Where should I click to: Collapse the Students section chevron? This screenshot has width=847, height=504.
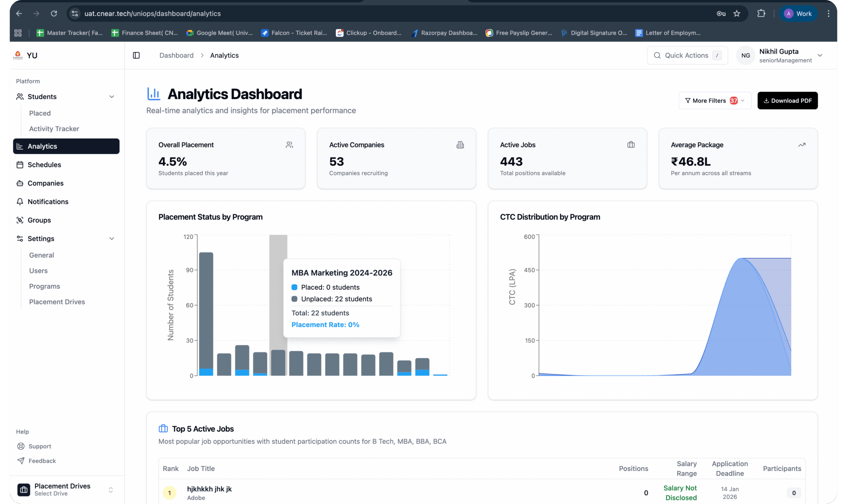(x=112, y=97)
